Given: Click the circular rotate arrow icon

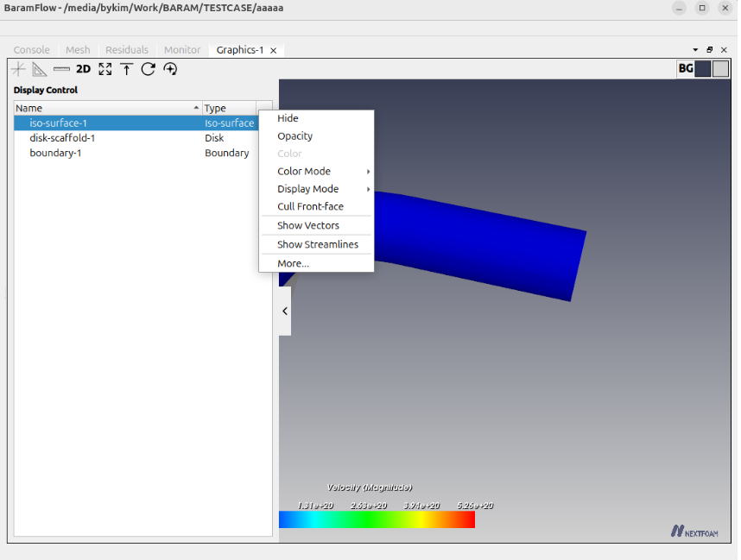Looking at the screenshot, I should click(x=149, y=69).
